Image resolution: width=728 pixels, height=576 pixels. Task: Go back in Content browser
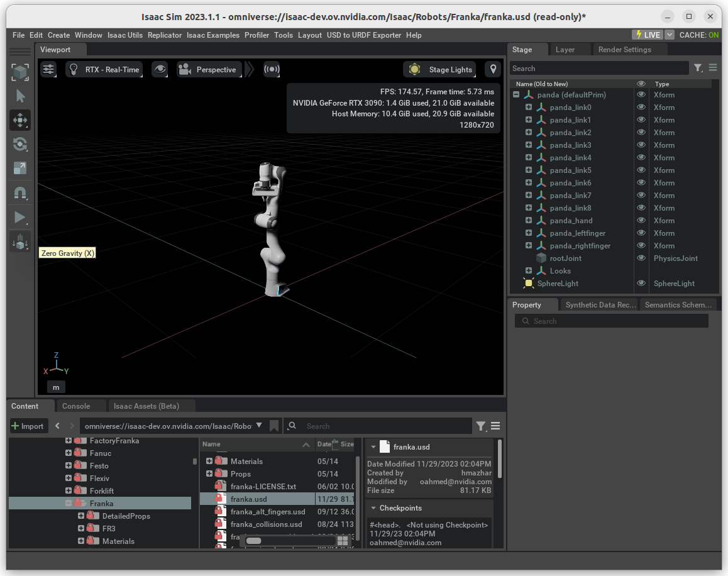[x=57, y=426]
